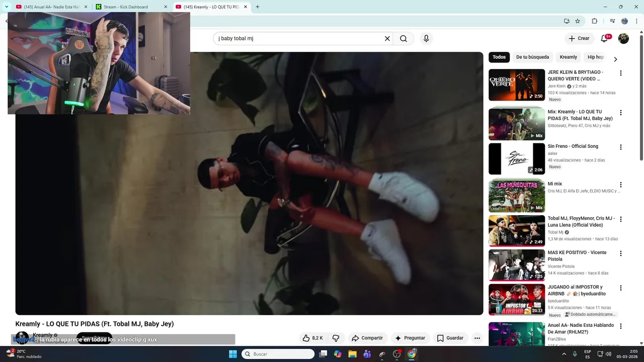Open options for JUGANDO al IMPOSTOR video

pos(620,288)
